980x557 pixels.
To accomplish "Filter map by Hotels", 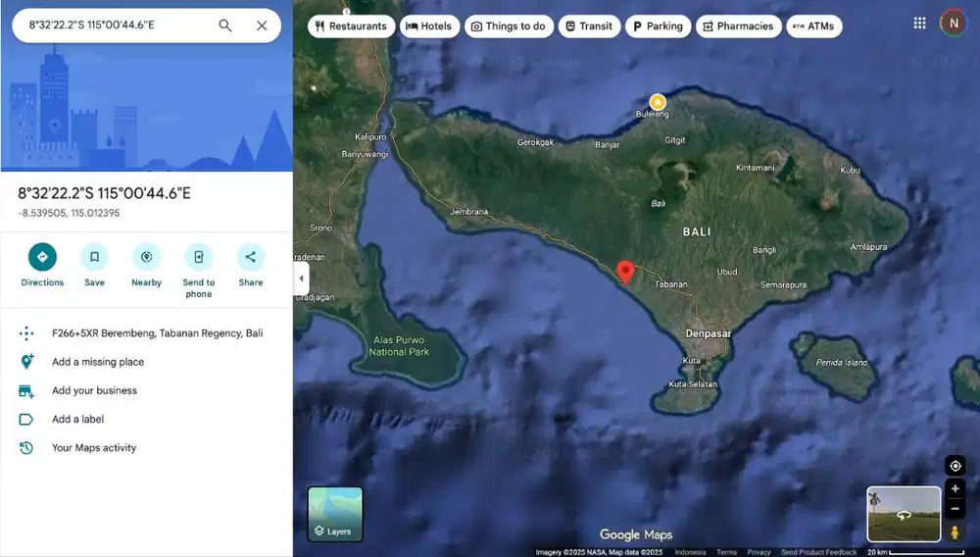I will click(429, 26).
